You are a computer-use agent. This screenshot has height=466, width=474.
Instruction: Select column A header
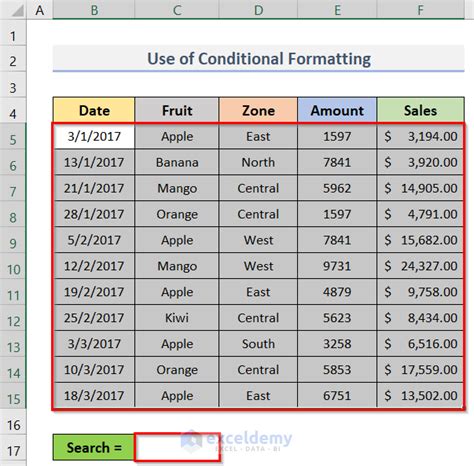(x=40, y=10)
